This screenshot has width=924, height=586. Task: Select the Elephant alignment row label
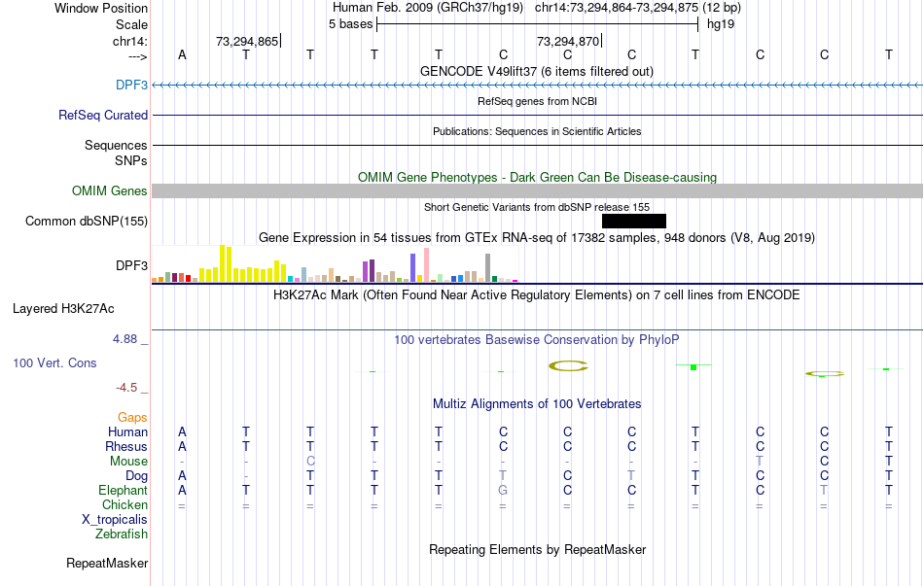[123, 490]
